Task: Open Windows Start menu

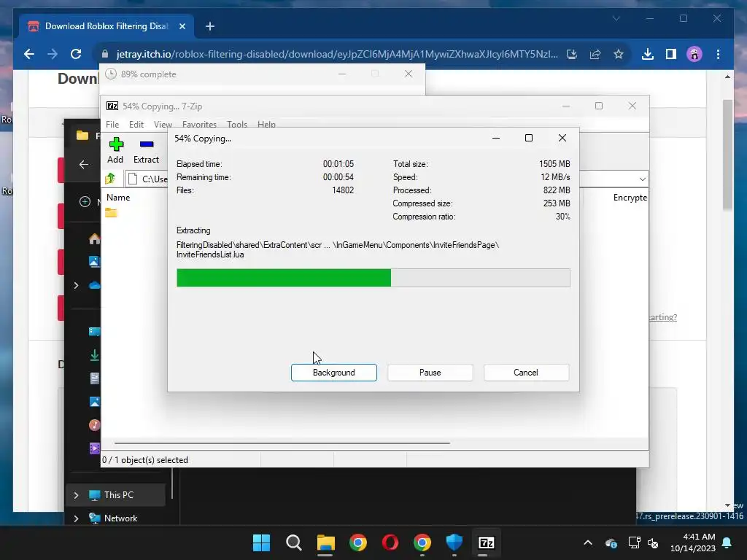Action: click(x=261, y=542)
